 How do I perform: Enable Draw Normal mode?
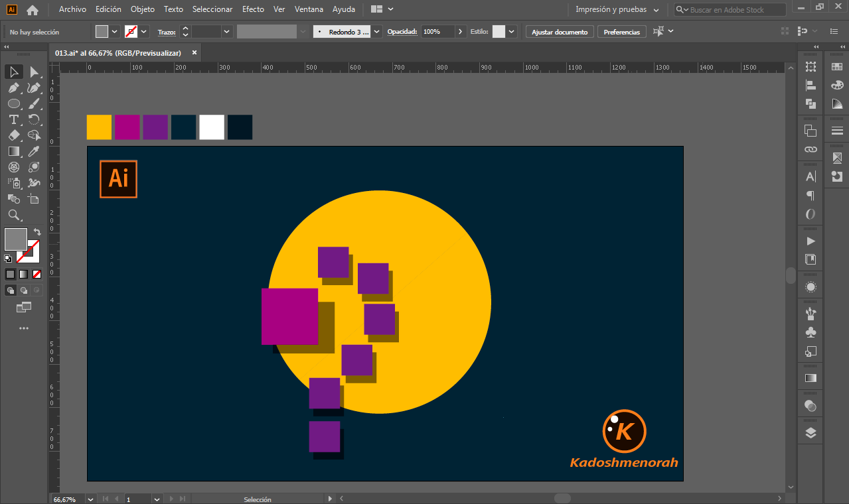tap(11, 290)
